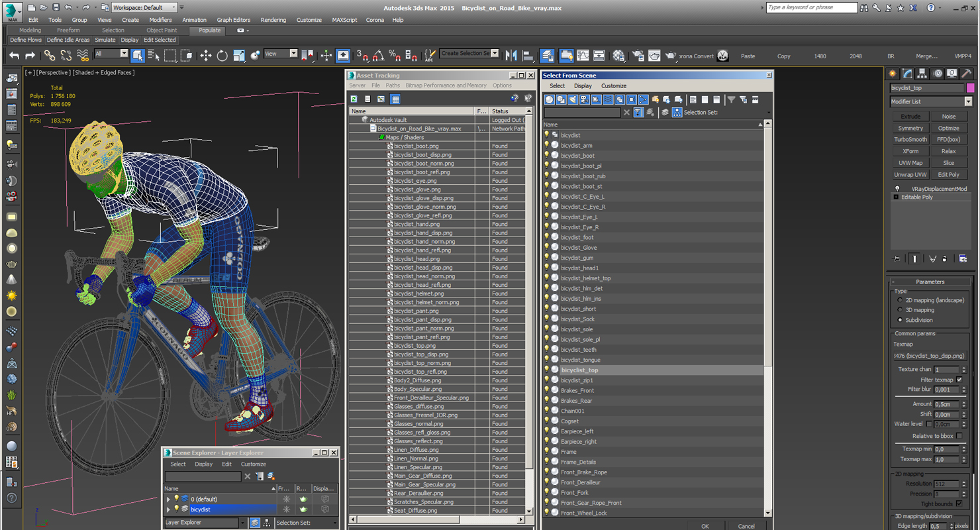
Task: Select the 2D mapping (landscape) radio button
Action: click(x=900, y=300)
